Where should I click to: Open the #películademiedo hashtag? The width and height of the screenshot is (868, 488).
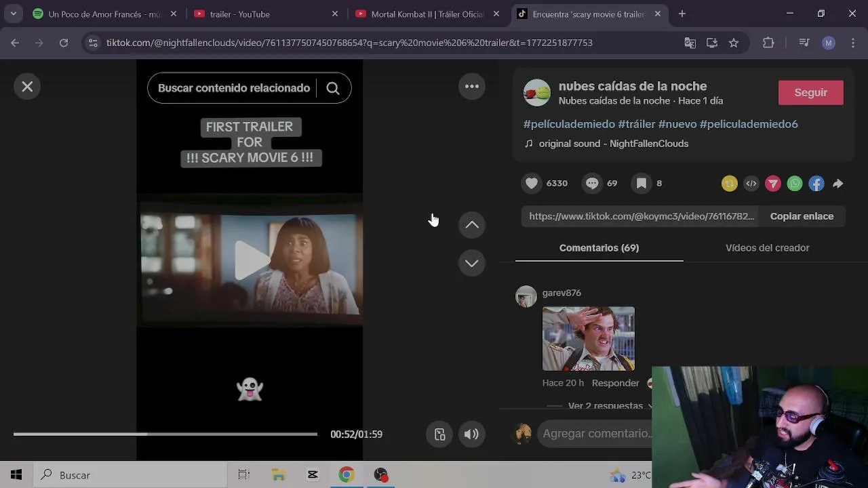tap(569, 124)
